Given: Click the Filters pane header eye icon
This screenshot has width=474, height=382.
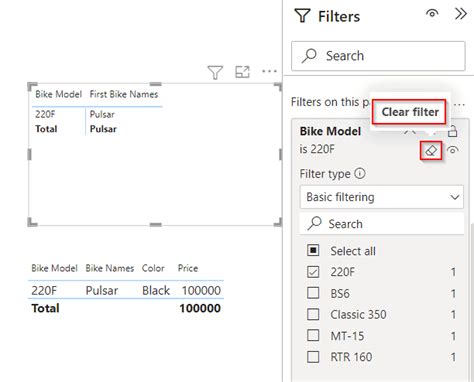Looking at the screenshot, I should [432, 13].
